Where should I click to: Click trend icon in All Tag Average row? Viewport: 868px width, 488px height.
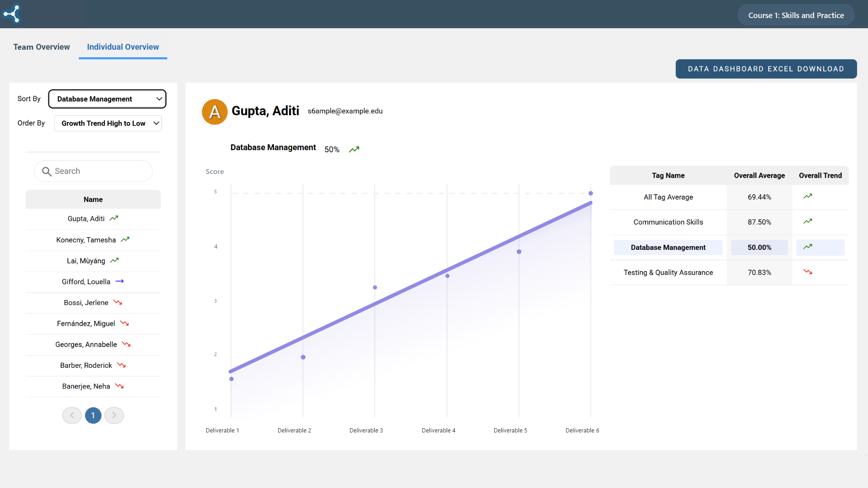point(807,197)
